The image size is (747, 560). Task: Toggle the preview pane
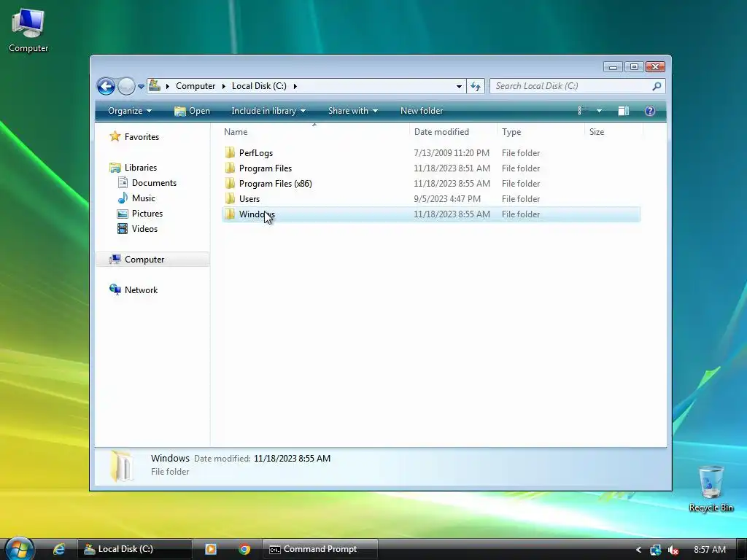[x=623, y=111]
